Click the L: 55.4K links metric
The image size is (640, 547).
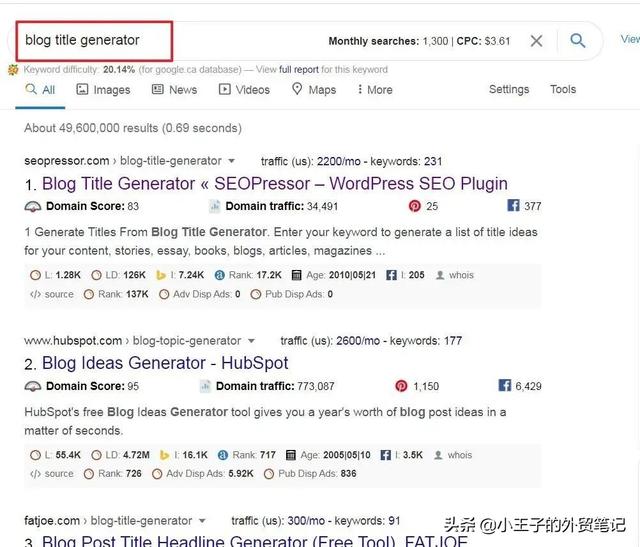[56, 455]
